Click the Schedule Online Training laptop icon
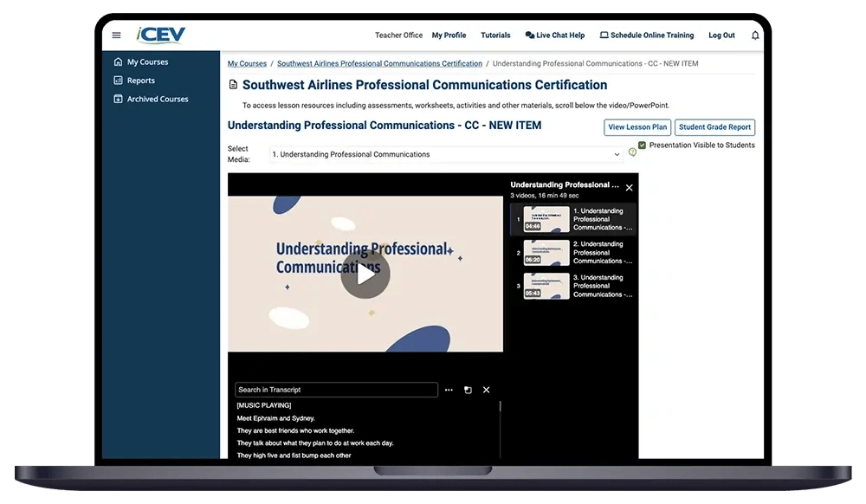The width and height of the screenshot is (866, 504). point(604,36)
